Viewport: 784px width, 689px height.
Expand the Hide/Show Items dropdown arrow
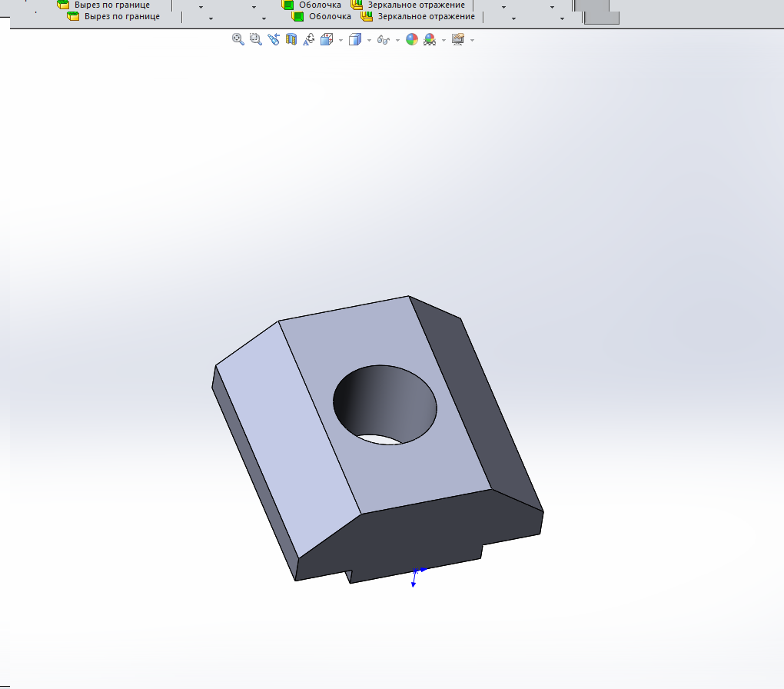[x=397, y=40]
